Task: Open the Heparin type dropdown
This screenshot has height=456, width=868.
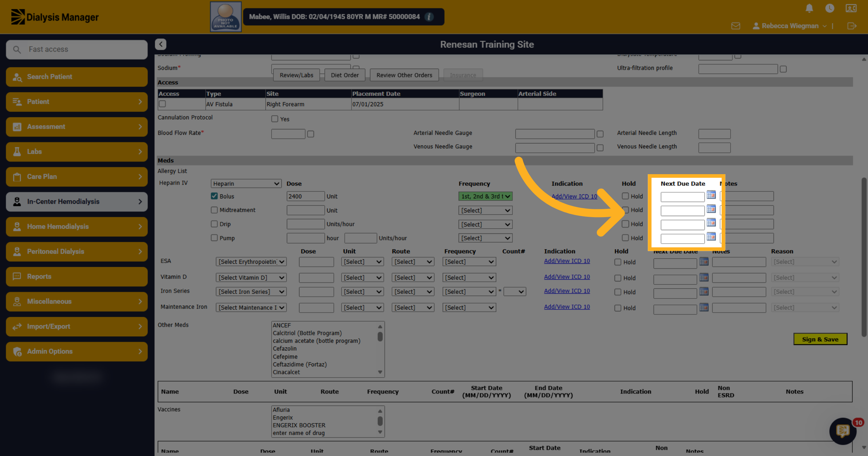Action: click(x=246, y=184)
